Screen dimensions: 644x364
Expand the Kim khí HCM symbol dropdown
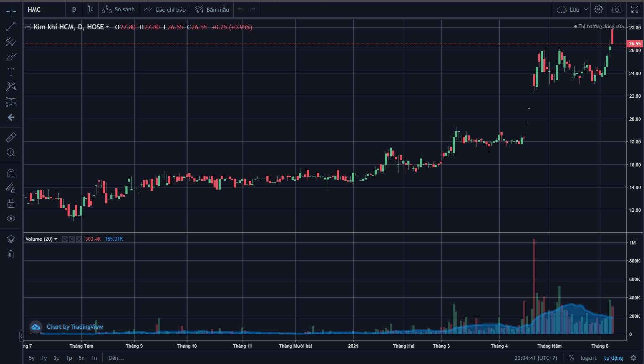[107, 27]
